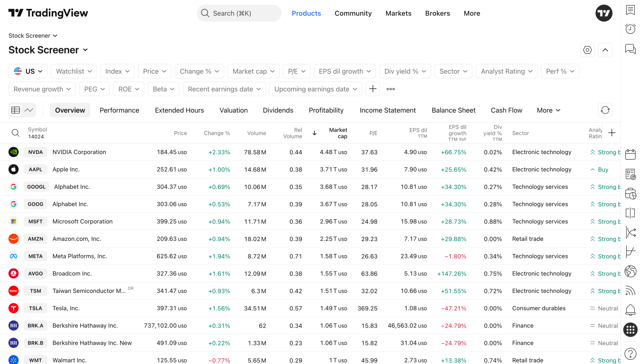The height and width of the screenshot is (364, 640).
Task: Click the Meta logo icon
Action: pyautogui.click(x=13, y=256)
